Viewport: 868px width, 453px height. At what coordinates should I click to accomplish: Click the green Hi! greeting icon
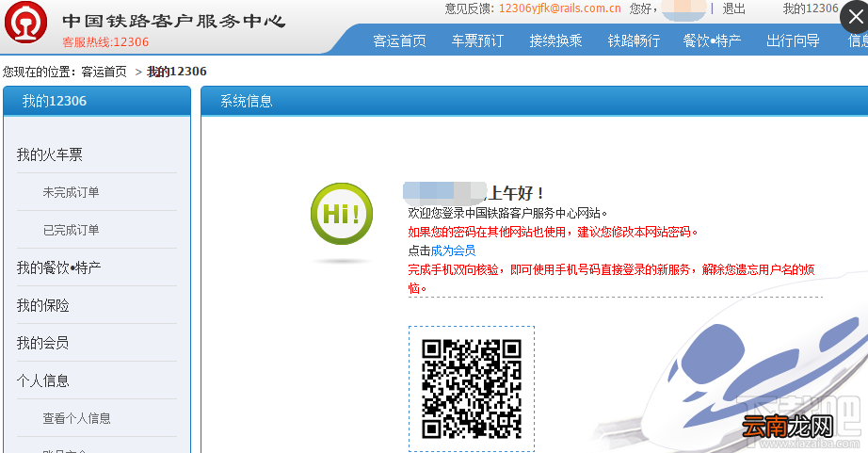pos(342,214)
